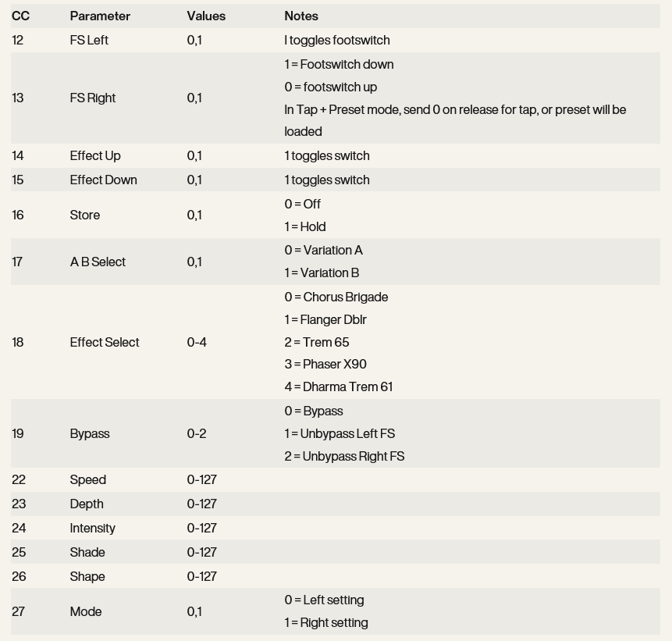Select the Store parameter cell
Image resolution: width=672 pixels, height=641 pixels.
coord(85,215)
